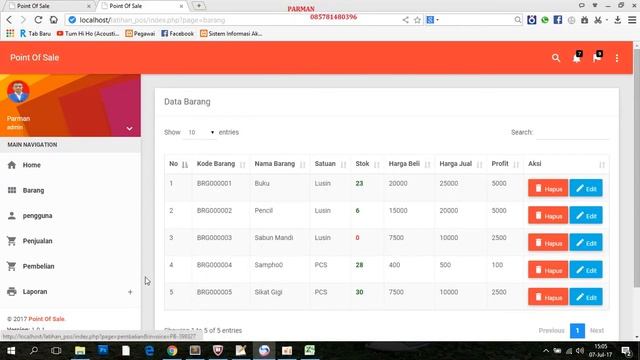Sort table by Stok column
The image size is (640, 360).
[x=367, y=164]
